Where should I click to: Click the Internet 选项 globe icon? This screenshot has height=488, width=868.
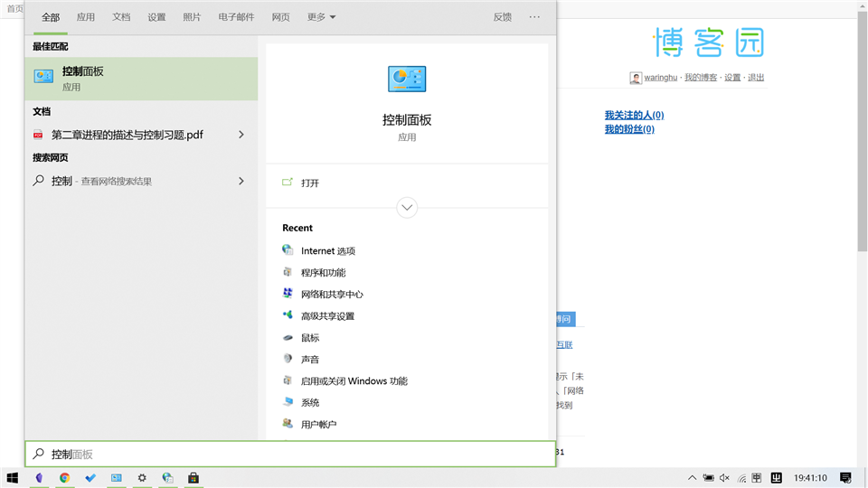tap(288, 250)
